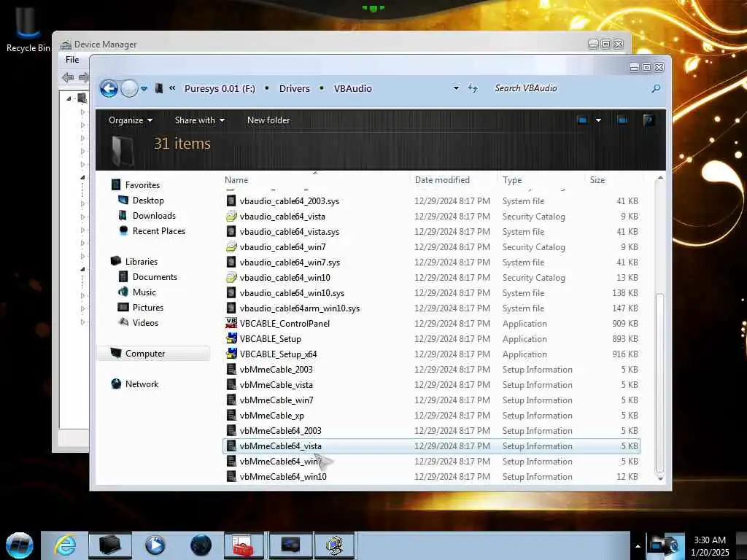Click the Explorer forward arrow button
Screen dimensions: 747x560
129,88
